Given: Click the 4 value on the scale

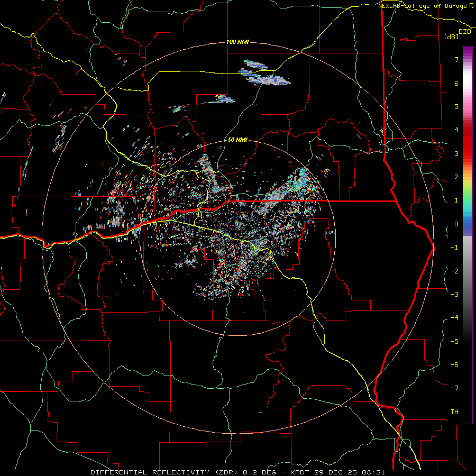Looking at the screenshot, I should point(456,130).
